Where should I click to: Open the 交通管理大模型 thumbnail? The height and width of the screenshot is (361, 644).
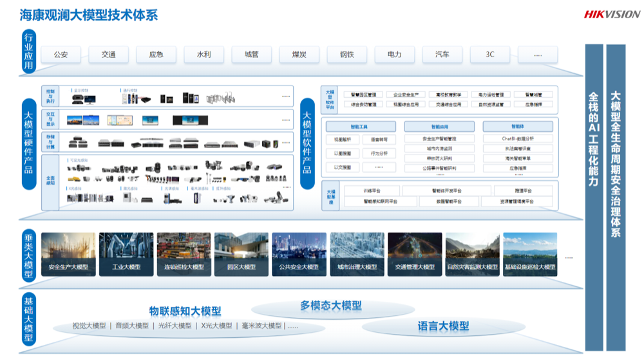[x=415, y=254]
